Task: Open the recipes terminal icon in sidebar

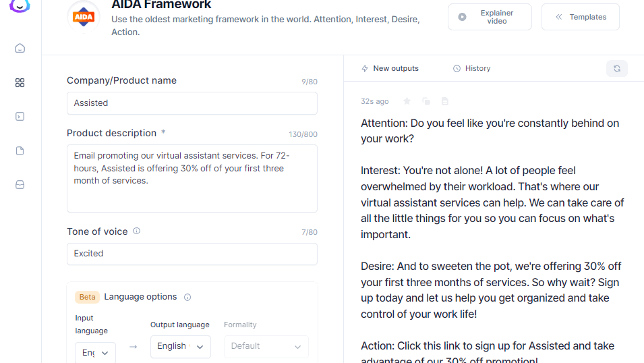Action: [x=20, y=116]
